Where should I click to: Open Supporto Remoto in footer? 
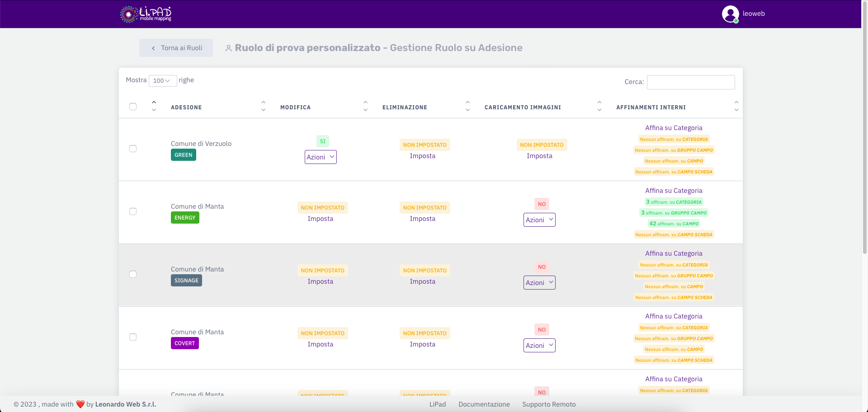click(549, 404)
